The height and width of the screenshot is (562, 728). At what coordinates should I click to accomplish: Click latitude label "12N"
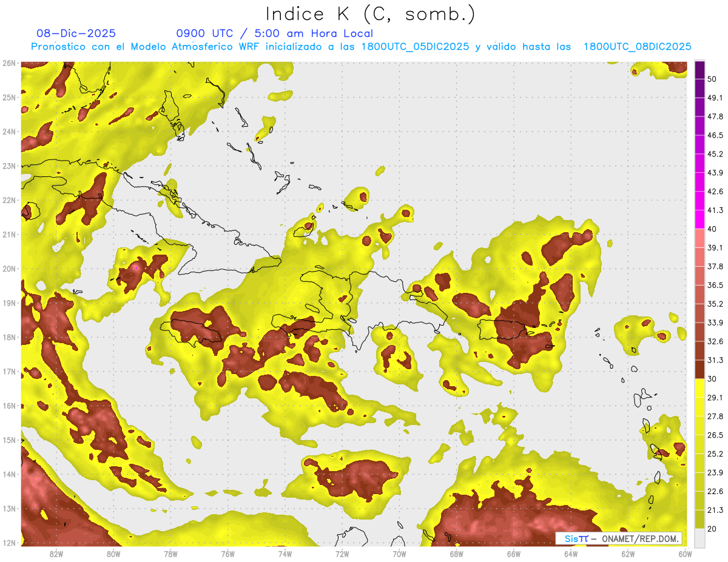[x=9, y=543]
